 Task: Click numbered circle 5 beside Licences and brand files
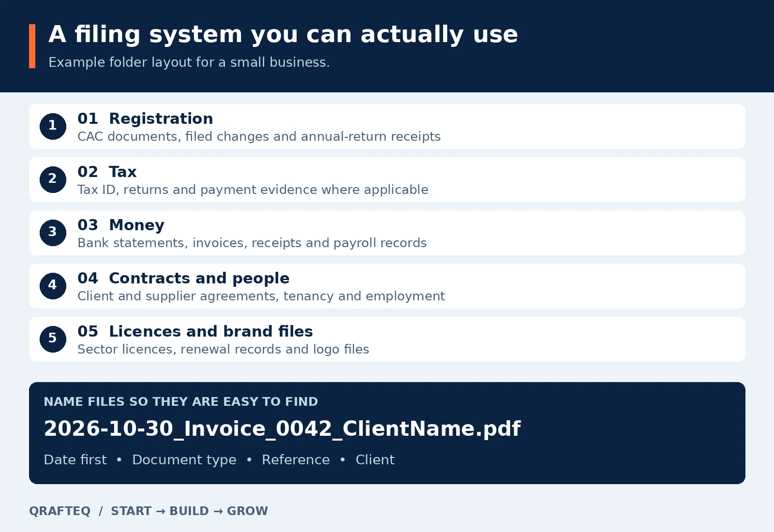(x=53, y=339)
